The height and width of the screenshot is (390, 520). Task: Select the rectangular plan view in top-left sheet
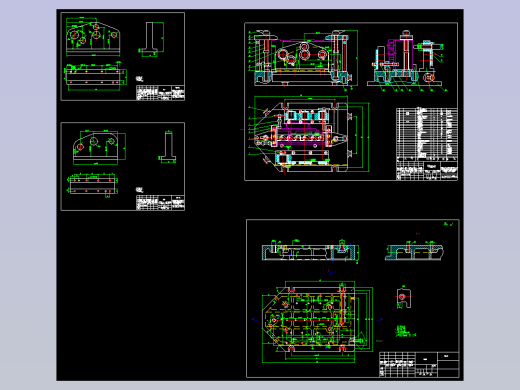pos(95,77)
